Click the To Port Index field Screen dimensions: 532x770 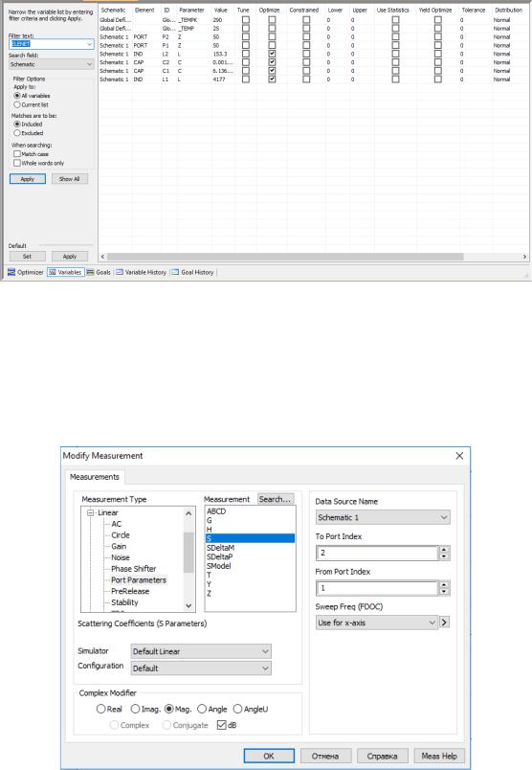click(x=376, y=553)
